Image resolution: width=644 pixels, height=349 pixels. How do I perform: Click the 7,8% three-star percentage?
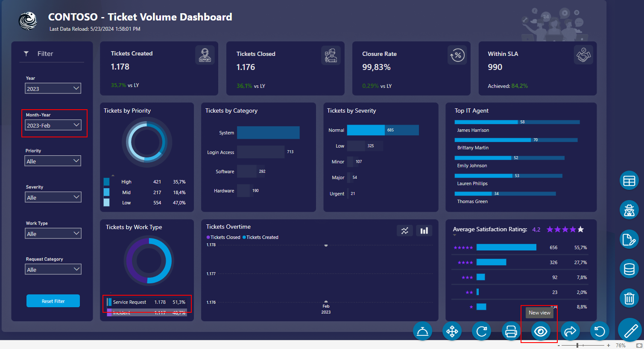(582, 277)
